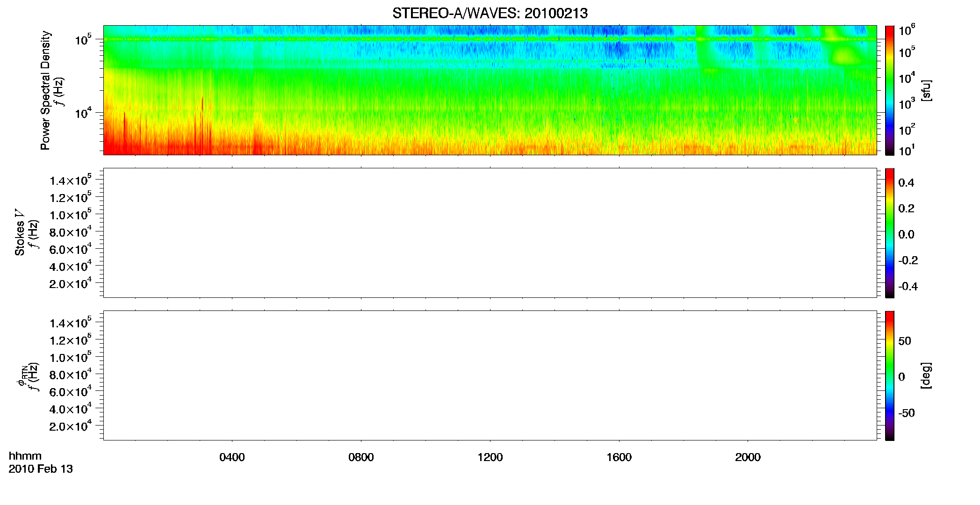Image resolution: width=980 pixels, height=505 pixels.
Task: Click the -50 degrees color bar value
Action: click(906, 413)
